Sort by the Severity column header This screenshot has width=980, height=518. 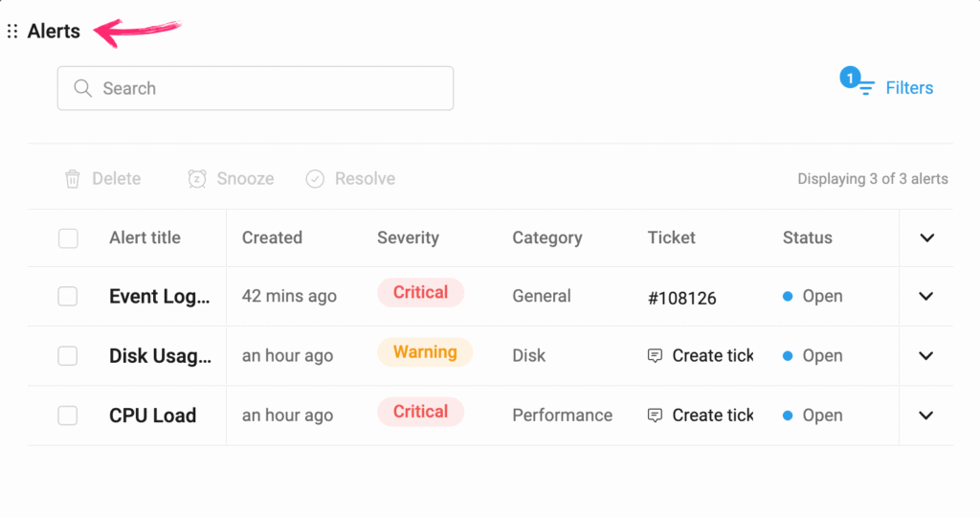pyautogui.click(x=408, y=238)
